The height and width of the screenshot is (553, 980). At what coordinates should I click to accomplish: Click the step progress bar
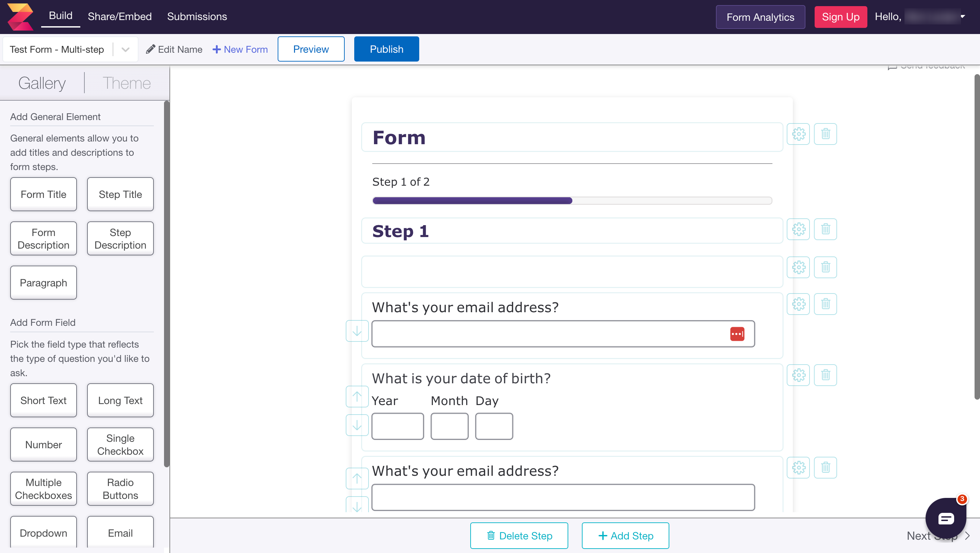tap(572, 200)
